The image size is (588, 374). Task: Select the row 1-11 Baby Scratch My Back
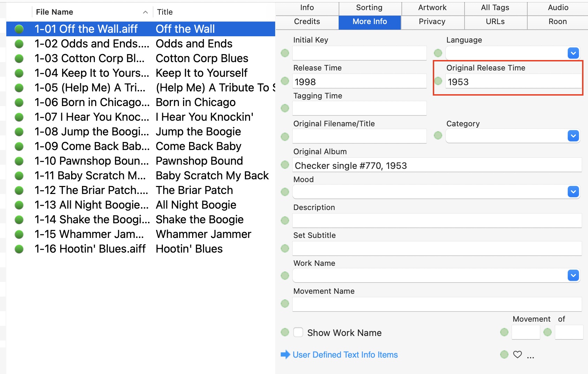click(141, 175)
